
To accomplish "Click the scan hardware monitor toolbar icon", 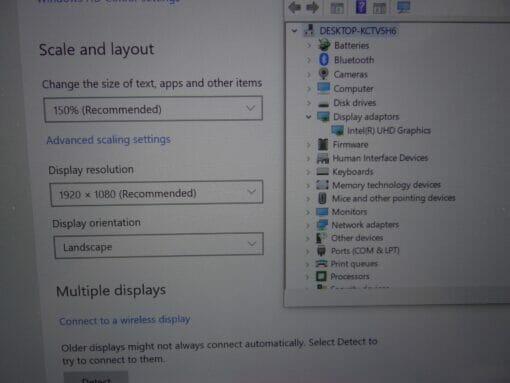I will 404,7.
